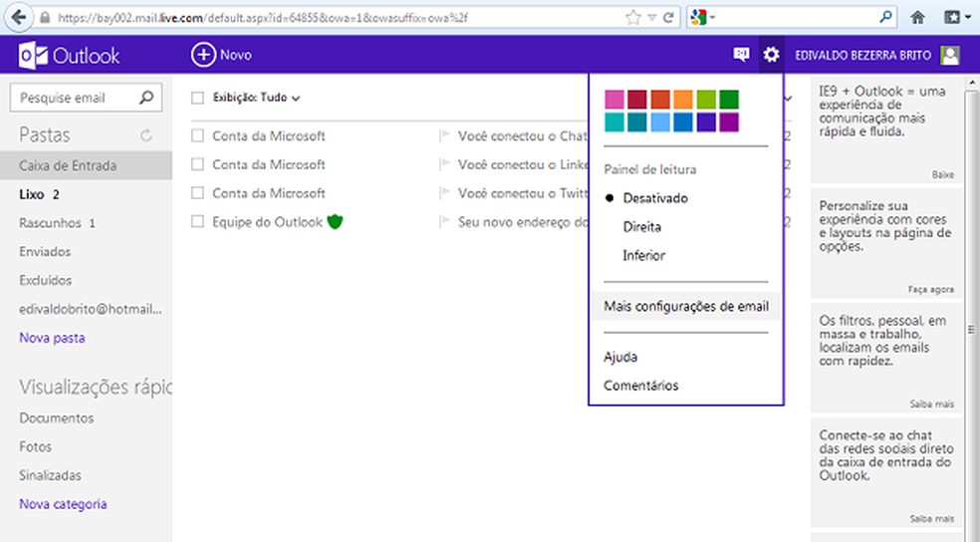
Task: Click the user profile avatar
Action: point(951,55)
